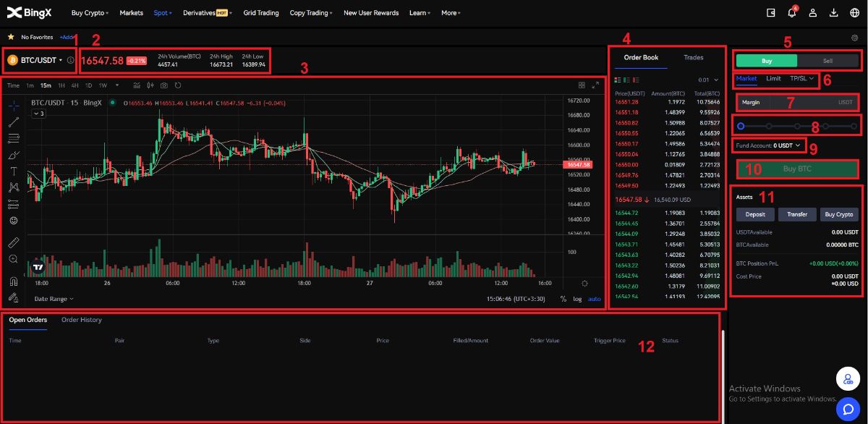Select the brush drawing tool
The image size is (868, 424).
pos(14,155)
